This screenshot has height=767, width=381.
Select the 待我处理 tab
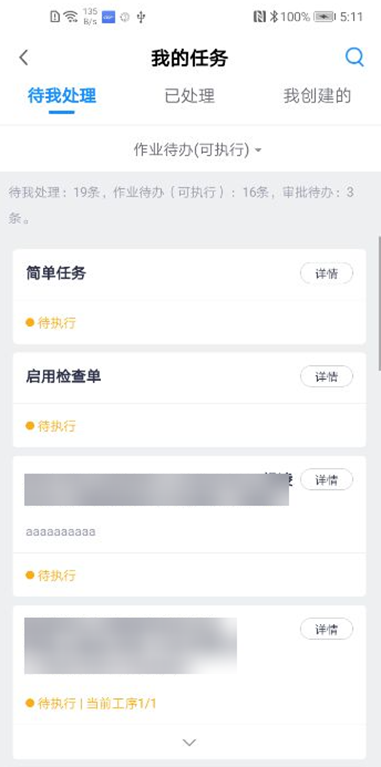click(x=62, y=96)
